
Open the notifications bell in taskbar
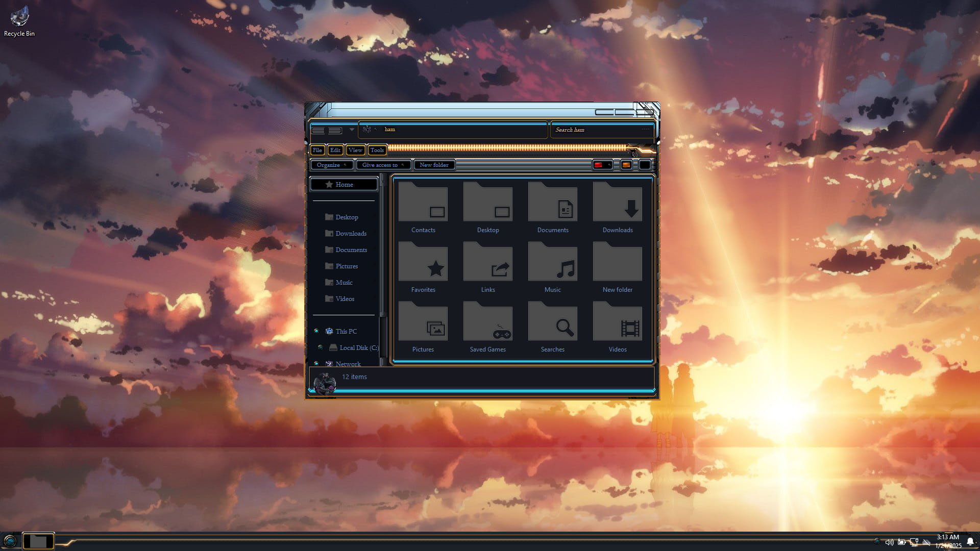tap(970, 542)
